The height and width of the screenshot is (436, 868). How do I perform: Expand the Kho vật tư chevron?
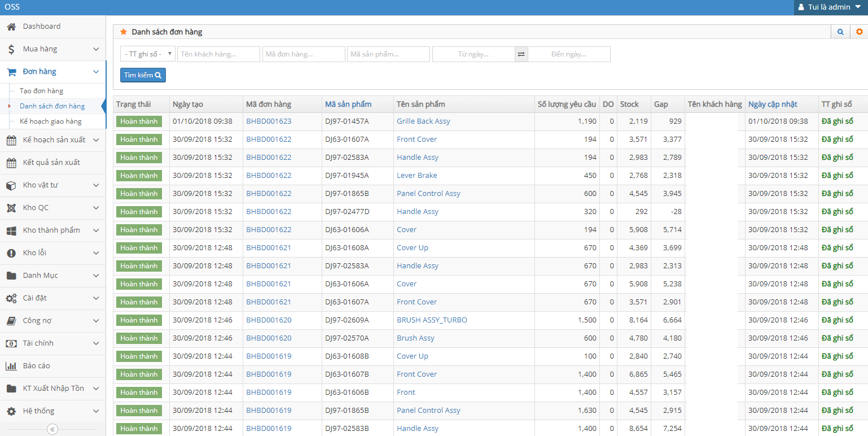coord(96,185)
